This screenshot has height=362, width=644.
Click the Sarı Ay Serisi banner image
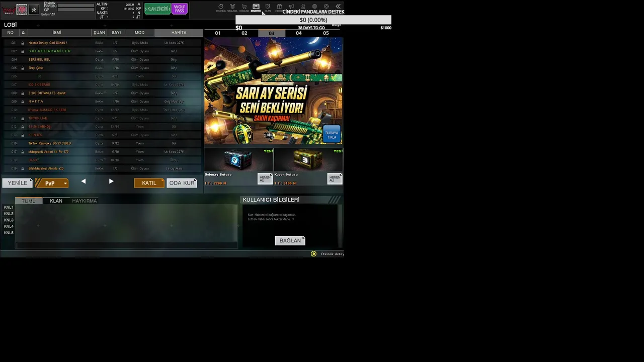(273, 91)
